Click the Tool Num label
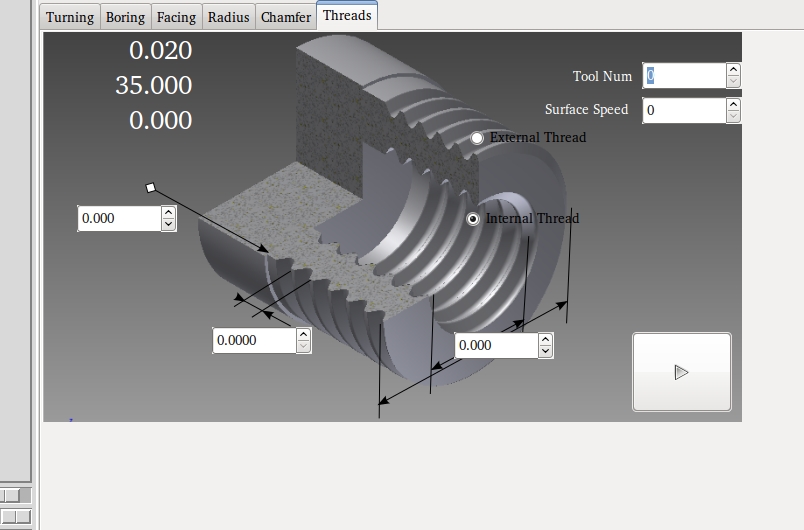Viewport: 804px width, 530px height. point(602,76)
